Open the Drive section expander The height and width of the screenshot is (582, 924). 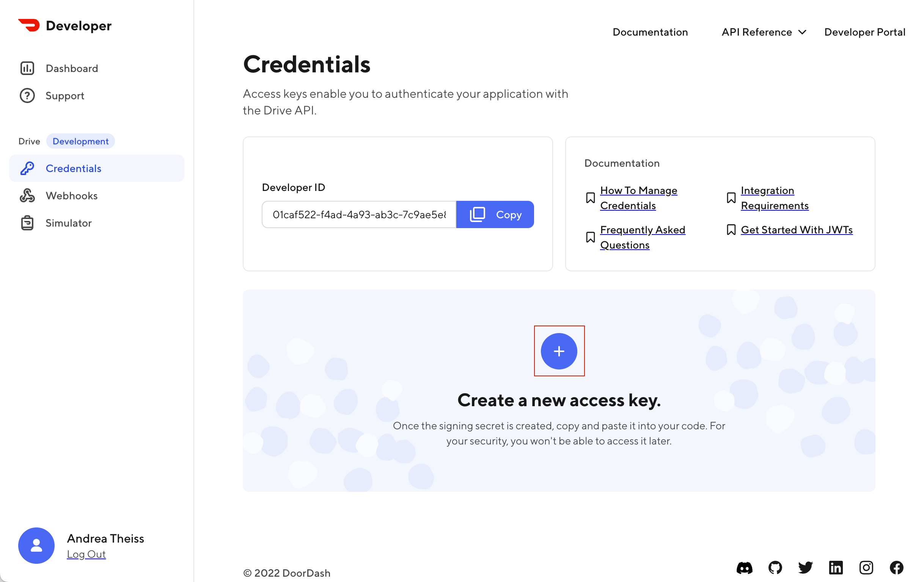(30, 141)
